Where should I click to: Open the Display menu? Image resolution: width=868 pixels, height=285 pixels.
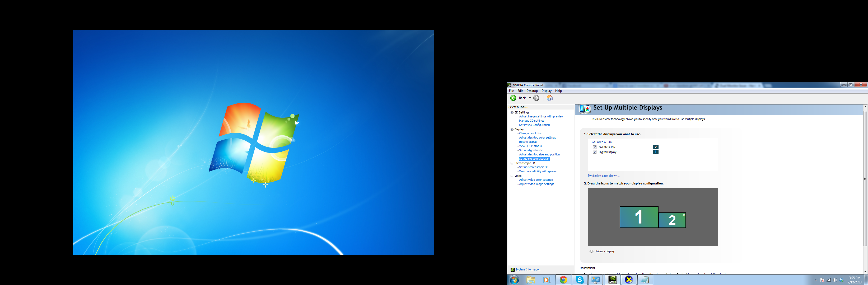[x=546, y=91]
